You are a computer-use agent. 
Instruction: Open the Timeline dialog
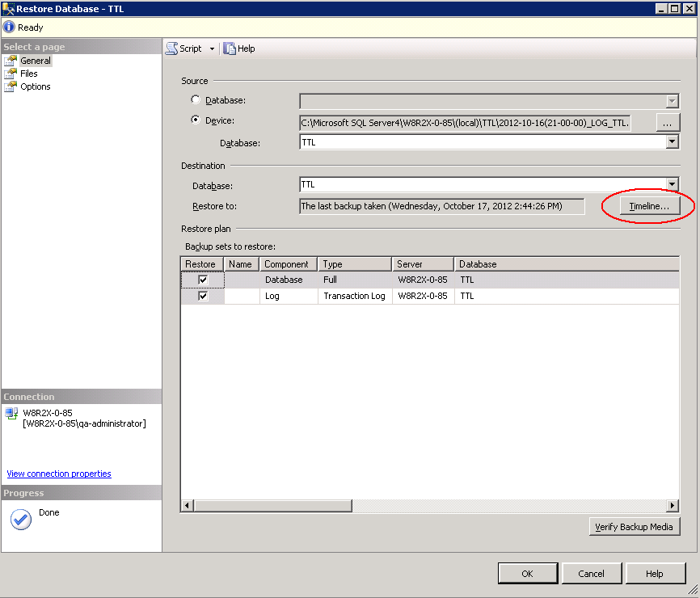(x=650, y=206)
